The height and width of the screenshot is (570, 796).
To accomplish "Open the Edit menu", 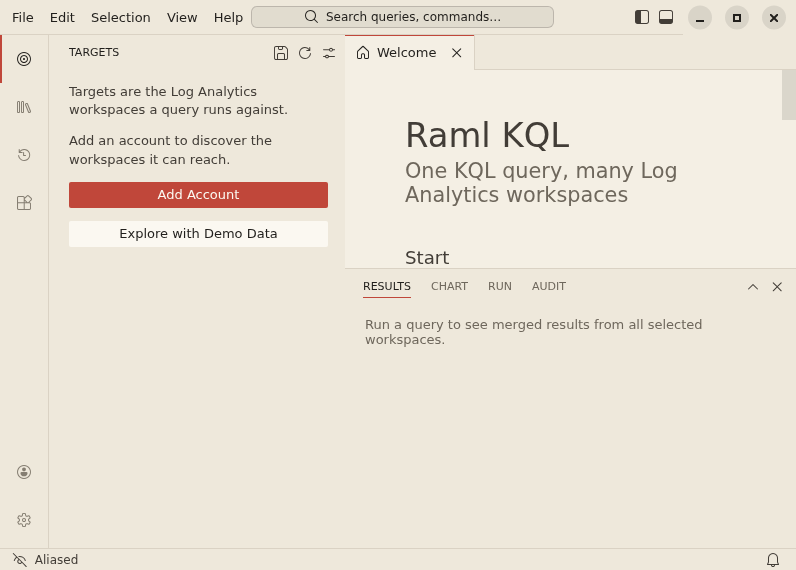I will (62, 17).
